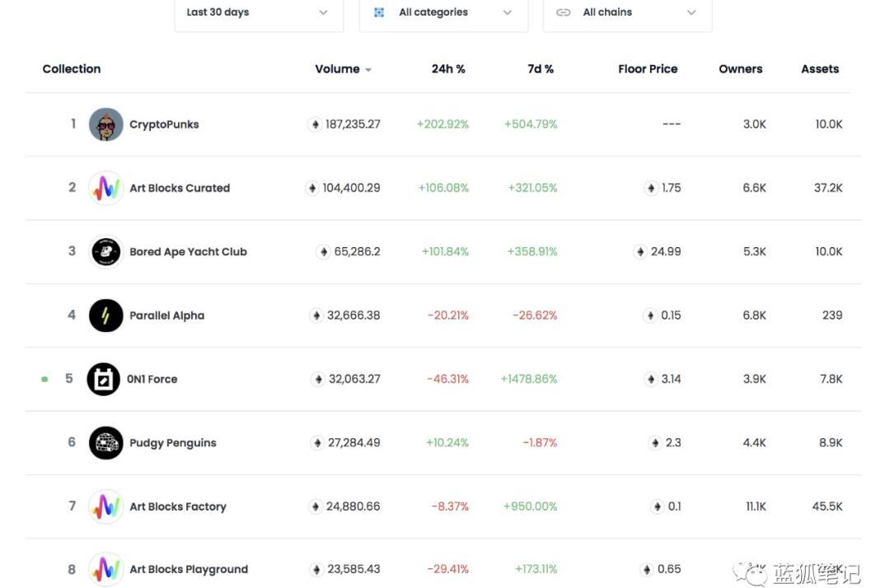Expand the All categories filter
The width and height of the screenshot is (890, 588).
[443, 13]
